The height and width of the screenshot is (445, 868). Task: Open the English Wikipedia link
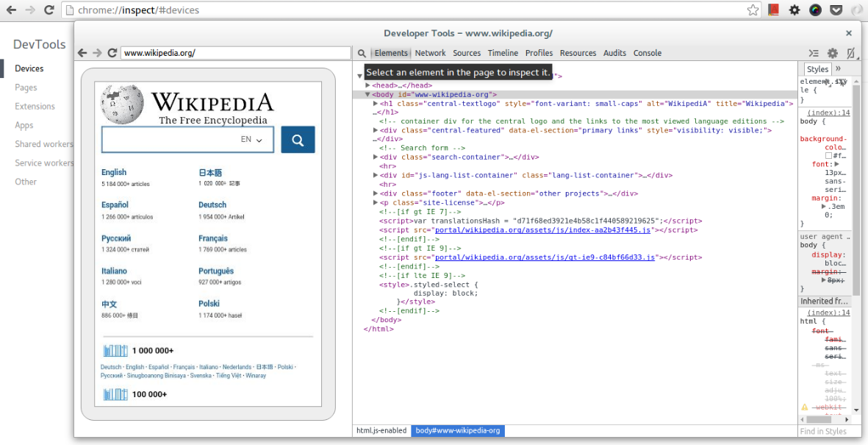(x=114, y=172)
